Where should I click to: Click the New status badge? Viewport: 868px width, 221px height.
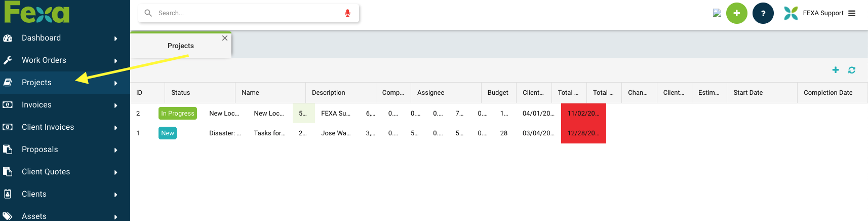(x=168, y=133)
